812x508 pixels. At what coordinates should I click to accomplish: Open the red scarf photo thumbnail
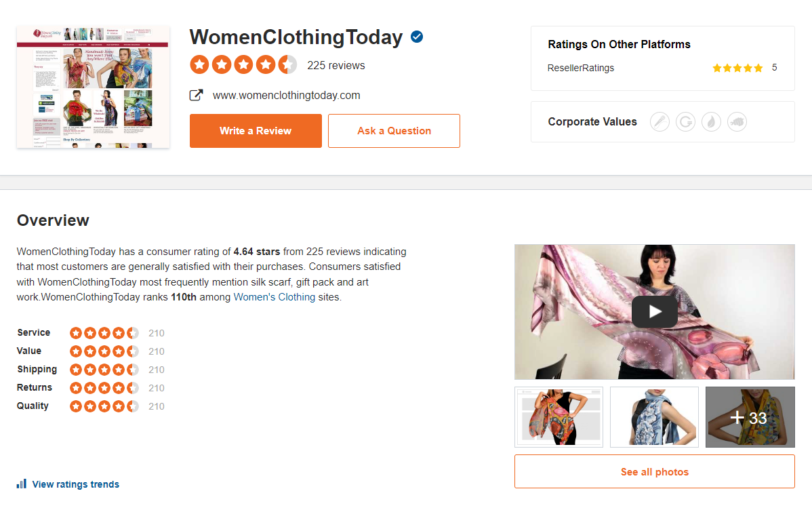click(559, 417)
